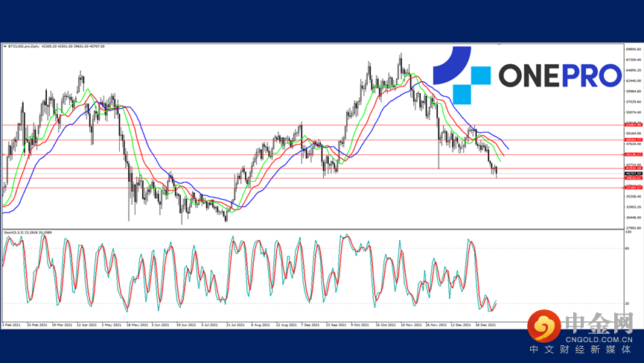The image size is (644, 363).
Task: Click the 62440.00 price axis label
Action: click(634, 81)
